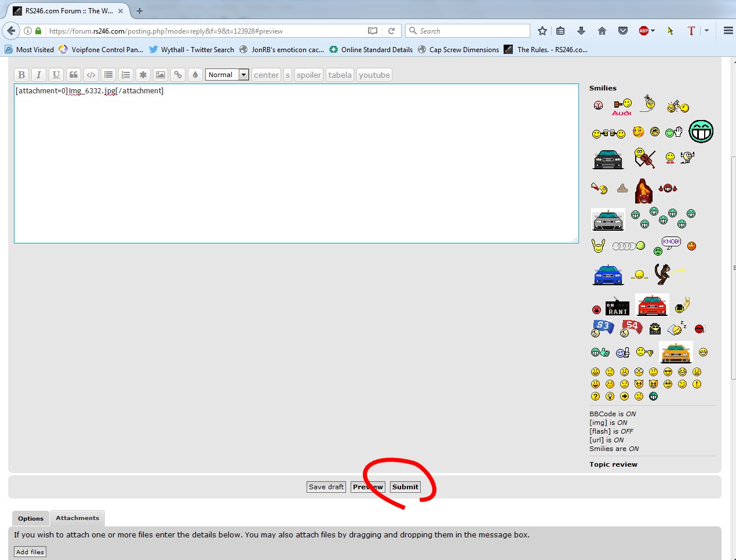
Task: Submit the forum reply
Action: pos(405,487)
